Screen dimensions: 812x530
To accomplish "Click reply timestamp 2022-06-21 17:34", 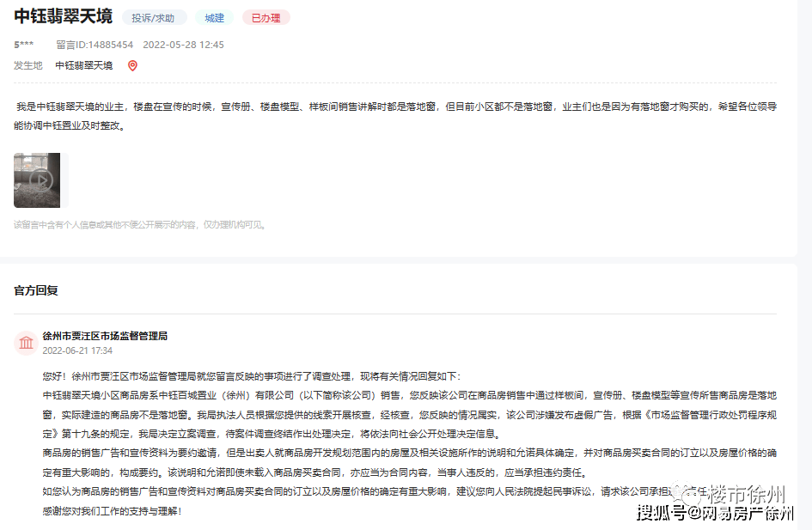I will (x=77, y=350).
